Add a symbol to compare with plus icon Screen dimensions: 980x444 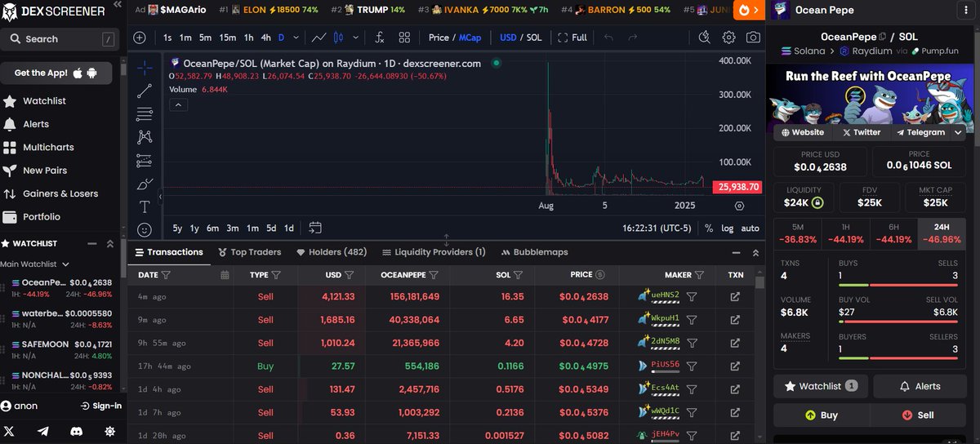point(140,38)
